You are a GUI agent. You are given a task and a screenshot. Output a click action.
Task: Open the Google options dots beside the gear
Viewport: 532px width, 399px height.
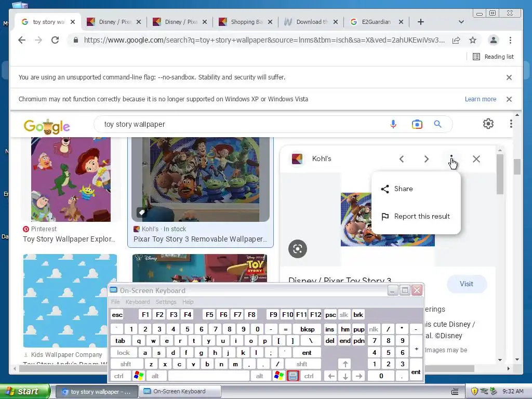coord(511,124)
